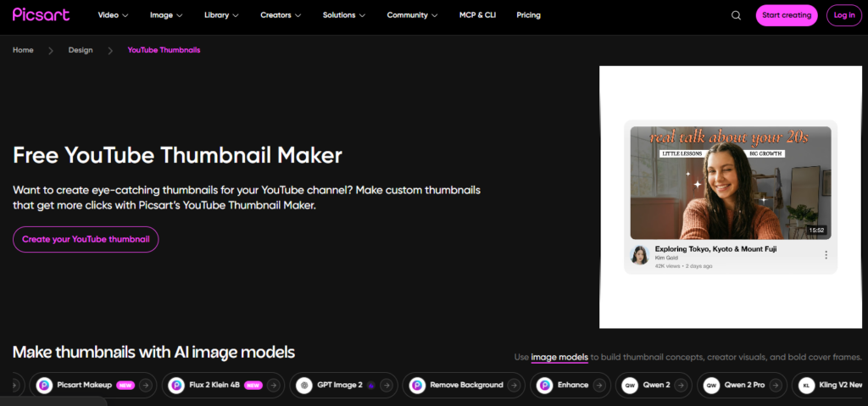Image resolution: width=868 pixels, height=406 pixels.
Task: Open the MCP & CLI page
Action: [x=478, y=15]
